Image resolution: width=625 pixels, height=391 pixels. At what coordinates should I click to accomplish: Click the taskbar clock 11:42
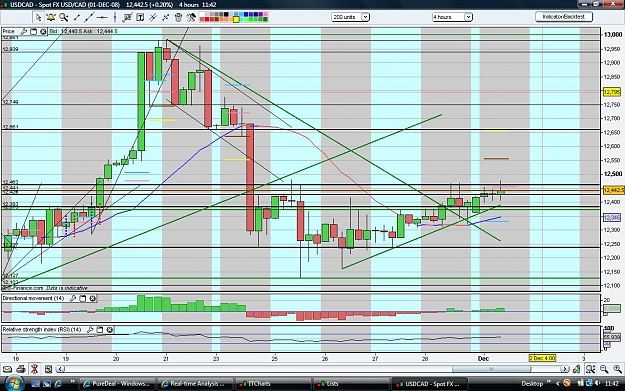[x=611, y=384]
